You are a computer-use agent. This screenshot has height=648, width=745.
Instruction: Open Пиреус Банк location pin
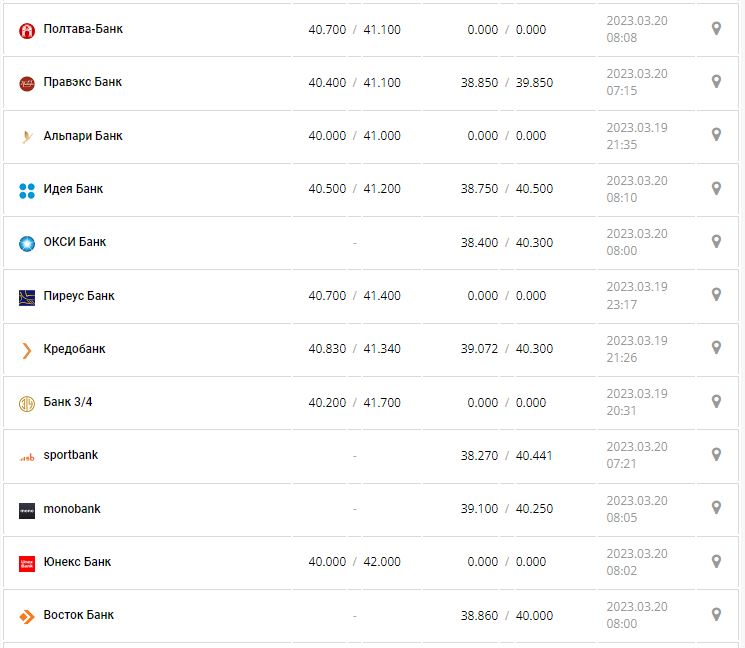click(x=716, y=294)
